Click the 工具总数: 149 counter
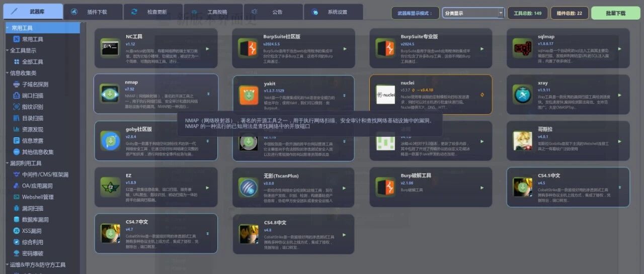The height and width of the screenshot is (274, 644). [527, 13]
